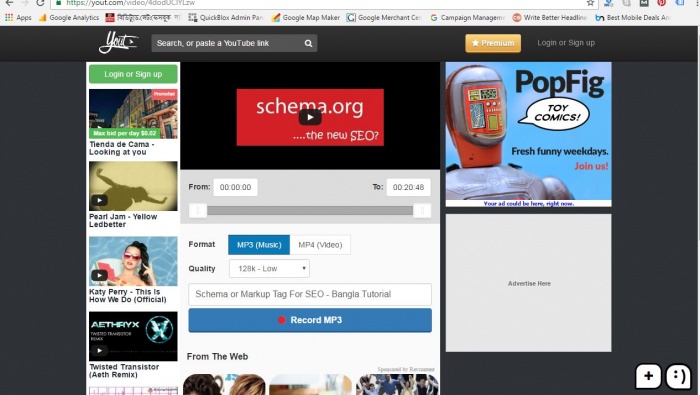Open Apps bookmarks shortcut

(x=18, y=18)
